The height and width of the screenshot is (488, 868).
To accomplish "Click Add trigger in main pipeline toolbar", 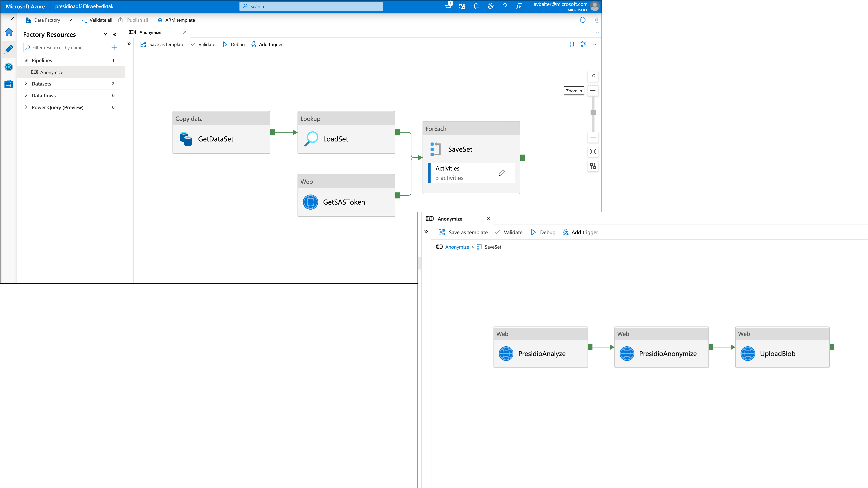I will pos(267,44).
